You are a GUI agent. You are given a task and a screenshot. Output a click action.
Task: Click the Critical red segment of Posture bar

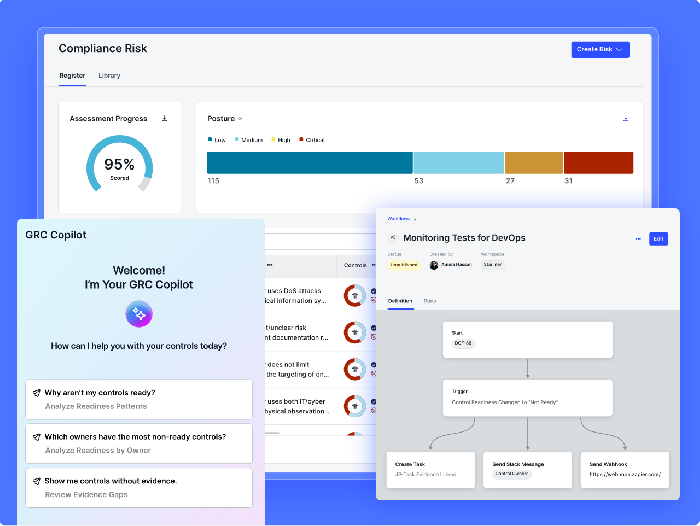click(598, 163)
